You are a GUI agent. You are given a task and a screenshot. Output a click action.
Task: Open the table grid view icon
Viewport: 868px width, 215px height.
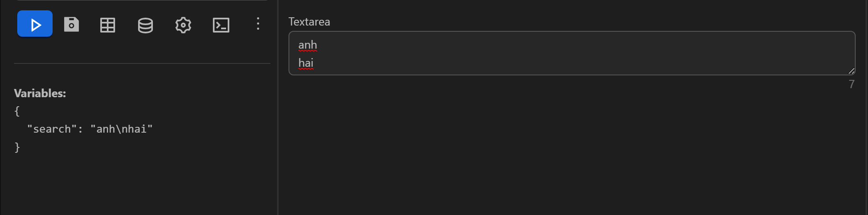coord(108,25)
